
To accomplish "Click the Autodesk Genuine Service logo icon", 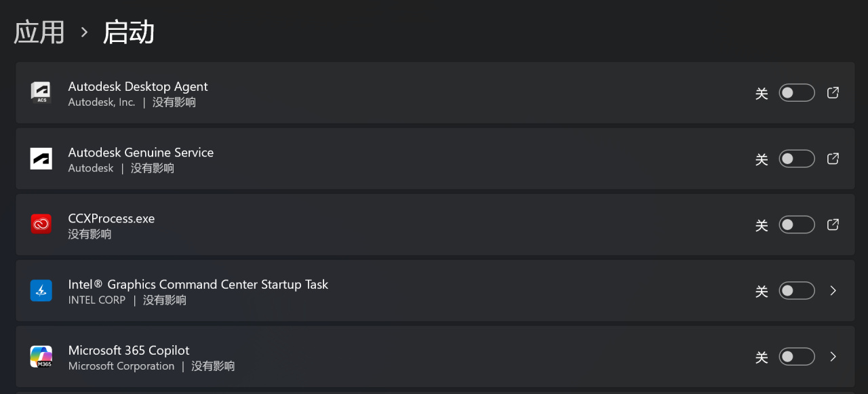I will point(41,159).
